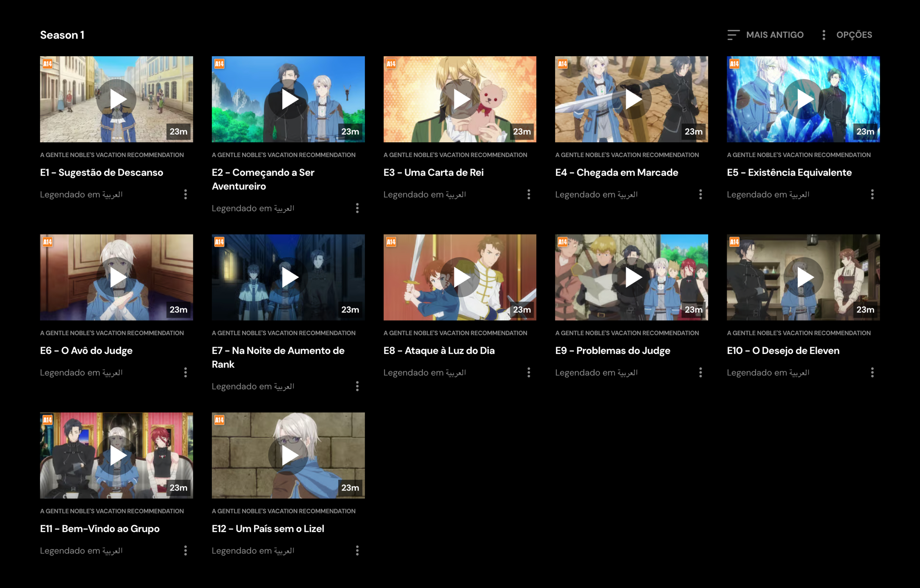Viewport: 920px width, 588px height.
Task: Open the OPÇÕES menu
Action: click(x=847, y=35)
